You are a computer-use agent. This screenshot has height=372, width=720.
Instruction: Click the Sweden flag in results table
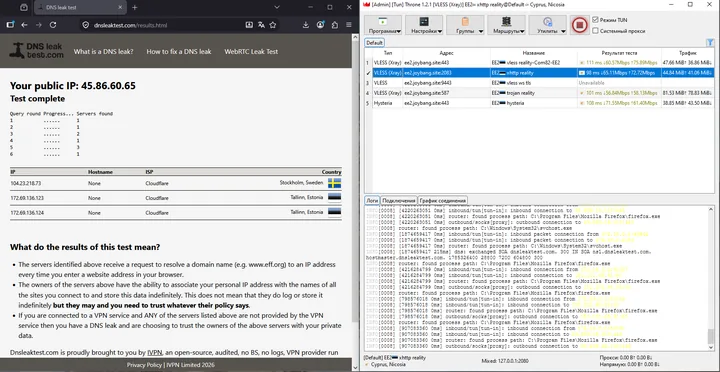click(x=334, y=183)
